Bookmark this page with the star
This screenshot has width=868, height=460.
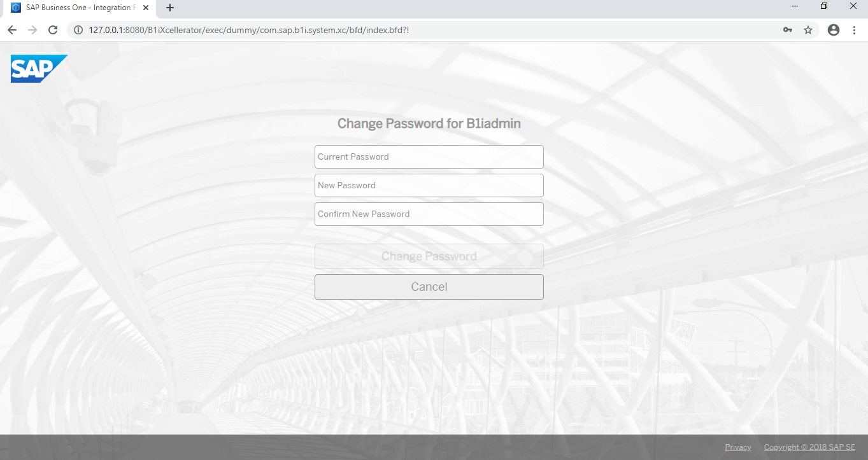(x=808, y=30)
